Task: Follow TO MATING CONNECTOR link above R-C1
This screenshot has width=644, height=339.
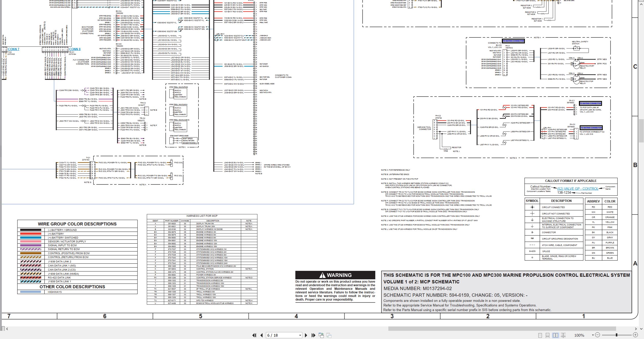Action: pos(513,41)
